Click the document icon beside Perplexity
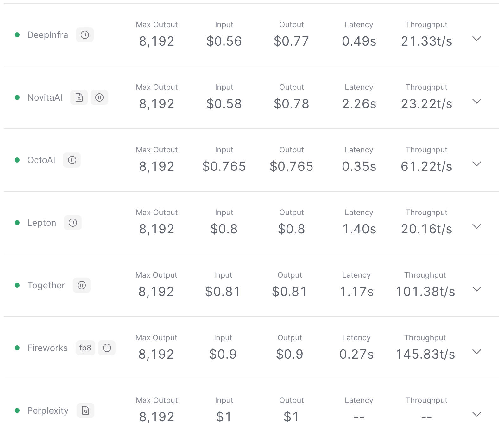Viewport: 504px width, 444px height. pos(85,410)
